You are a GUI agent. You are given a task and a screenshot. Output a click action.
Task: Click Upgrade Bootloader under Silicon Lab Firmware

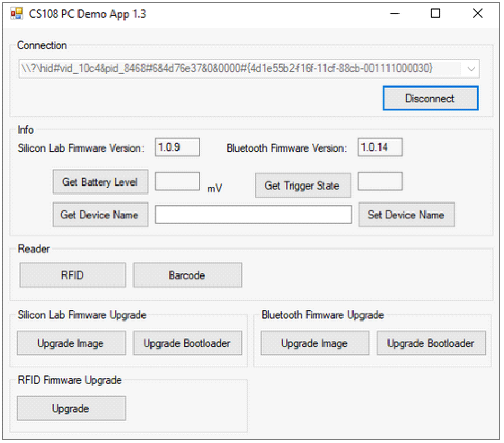click(187, 343)
